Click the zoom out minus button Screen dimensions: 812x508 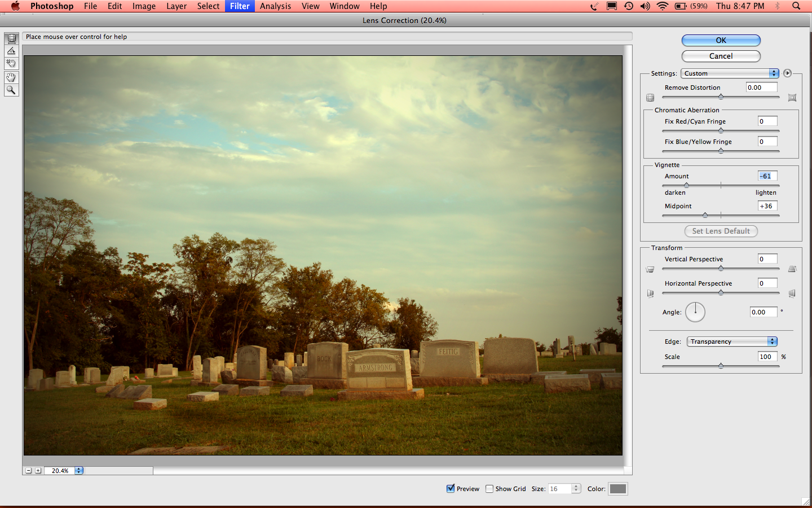[28, 470]
